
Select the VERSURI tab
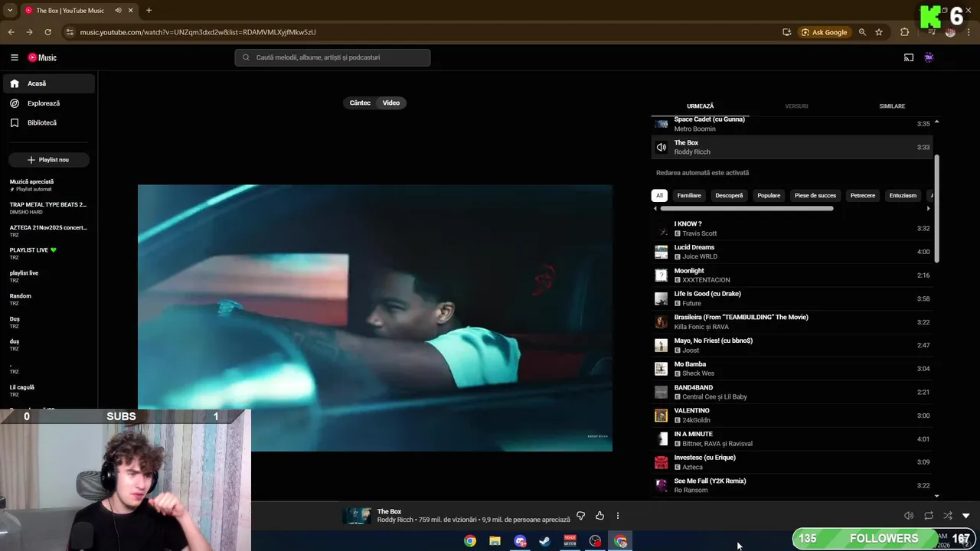click(x=796, y=106)
